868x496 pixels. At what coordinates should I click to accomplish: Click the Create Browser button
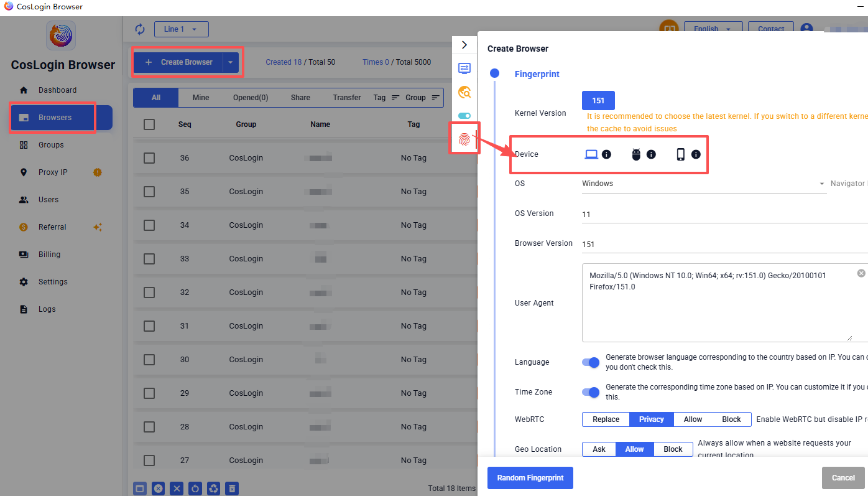pos(179,62)
